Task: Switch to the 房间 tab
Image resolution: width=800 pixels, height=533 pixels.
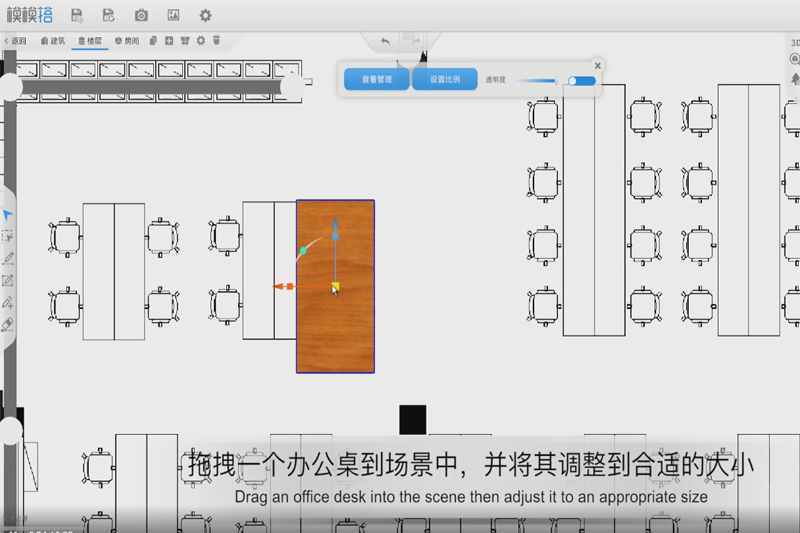Action: [x=127, y=41]
